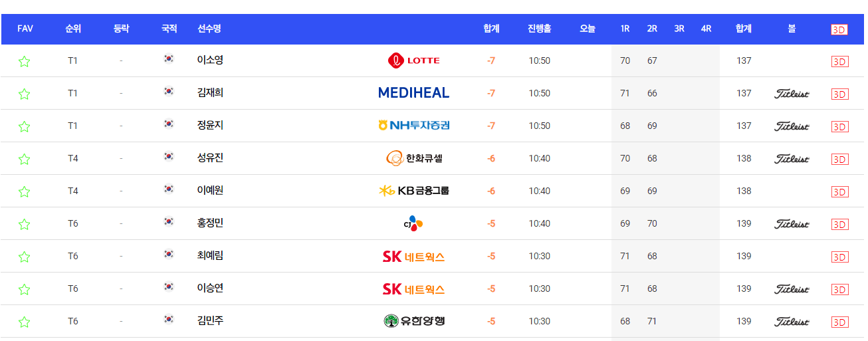
Task: Click 2R score 71 for 김민주
Action: (652, 322)
